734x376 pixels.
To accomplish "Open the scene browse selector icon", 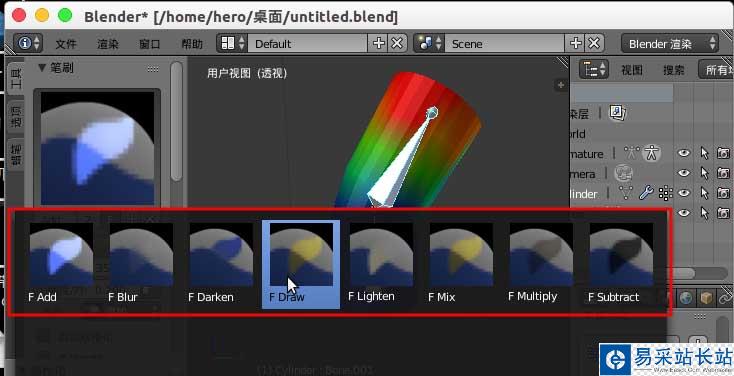I will 430,44.
